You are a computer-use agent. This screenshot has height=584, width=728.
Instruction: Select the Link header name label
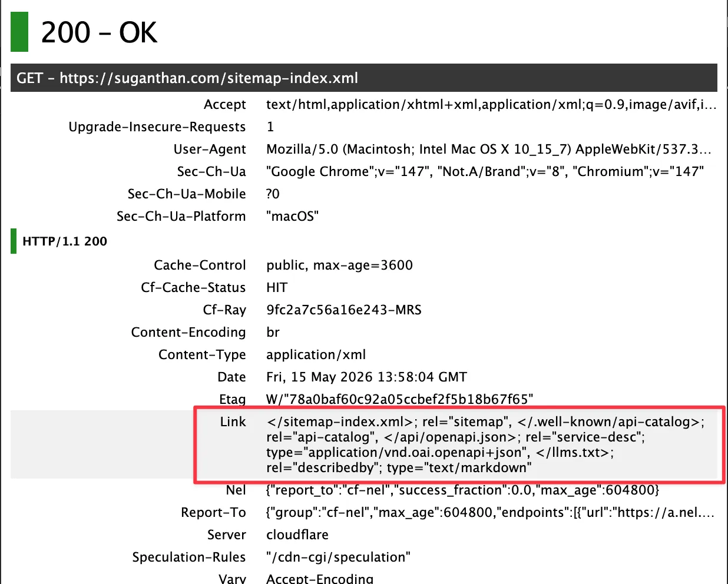[x=233, y=422]
